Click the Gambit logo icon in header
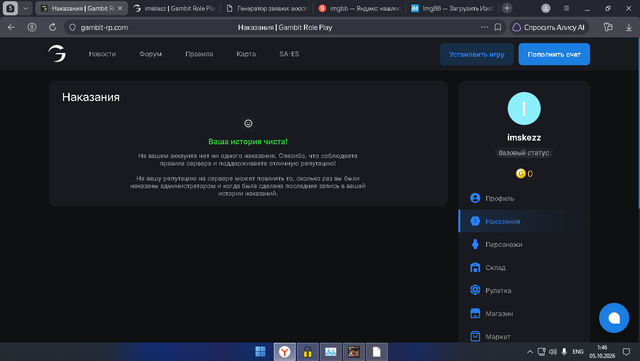640x361 pixels. tap(57, 53)
